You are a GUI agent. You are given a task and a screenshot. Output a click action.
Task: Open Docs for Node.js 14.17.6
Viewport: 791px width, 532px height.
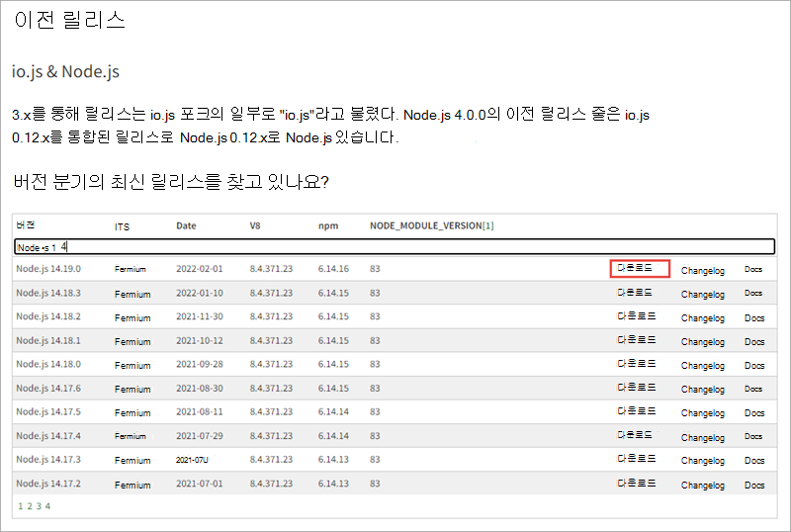753,389
